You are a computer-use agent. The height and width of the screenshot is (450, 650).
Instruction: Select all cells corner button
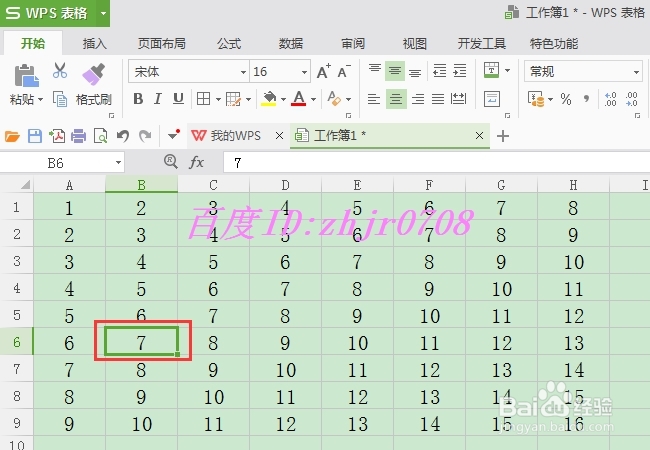17,184
